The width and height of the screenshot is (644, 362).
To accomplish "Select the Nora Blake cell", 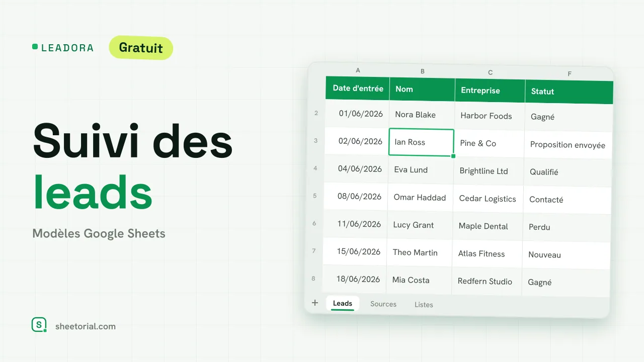I will coord(422,115).
